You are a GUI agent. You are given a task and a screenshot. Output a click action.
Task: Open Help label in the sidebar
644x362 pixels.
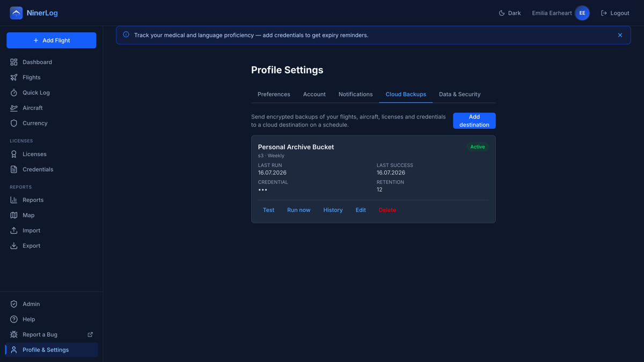[28, 319]
